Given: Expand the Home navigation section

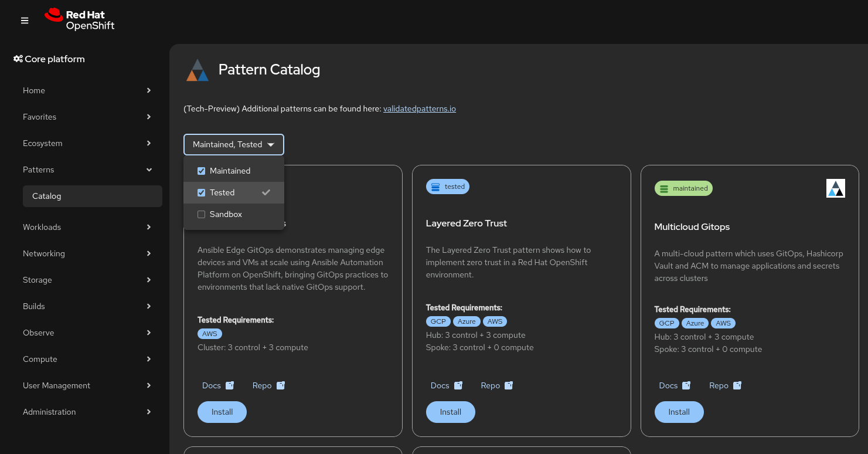Looking at the screenshot, I should pyautogui.click(x=87, y=90).
